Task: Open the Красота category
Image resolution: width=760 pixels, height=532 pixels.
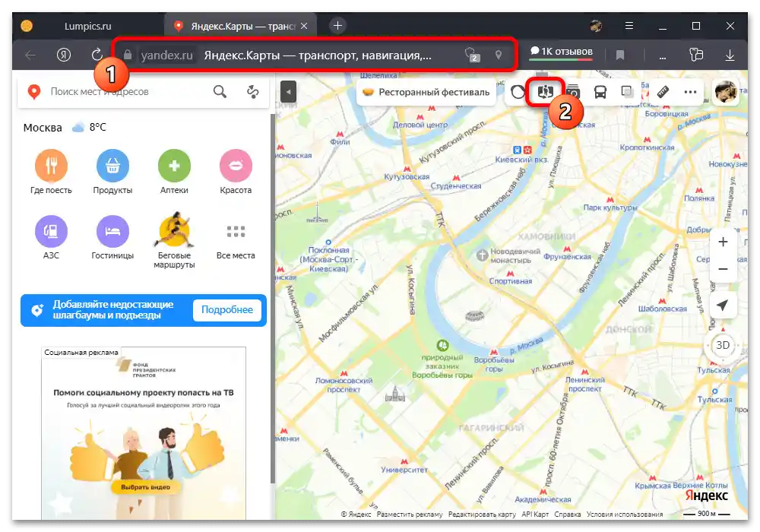Action: 236,172
